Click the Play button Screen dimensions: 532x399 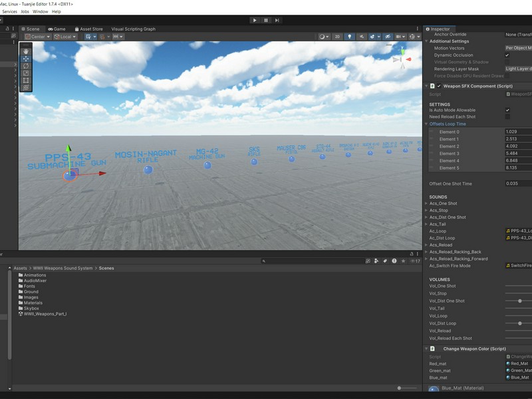point(255,21)
